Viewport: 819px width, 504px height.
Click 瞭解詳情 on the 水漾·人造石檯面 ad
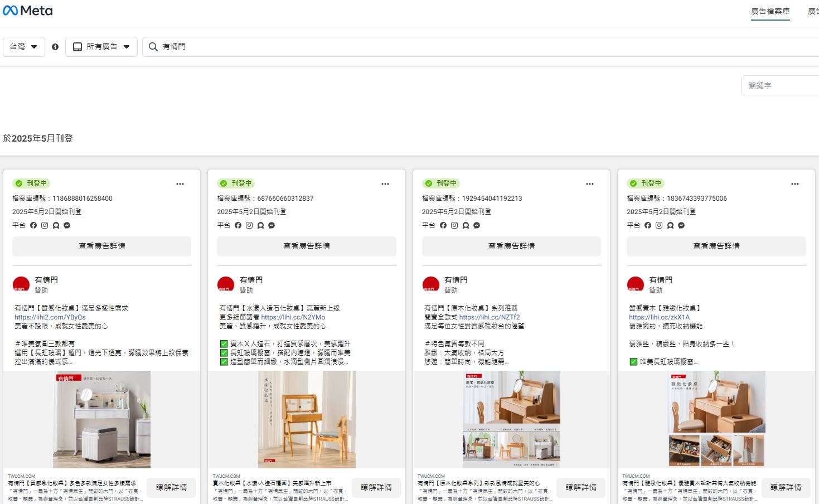coord(376,487)
